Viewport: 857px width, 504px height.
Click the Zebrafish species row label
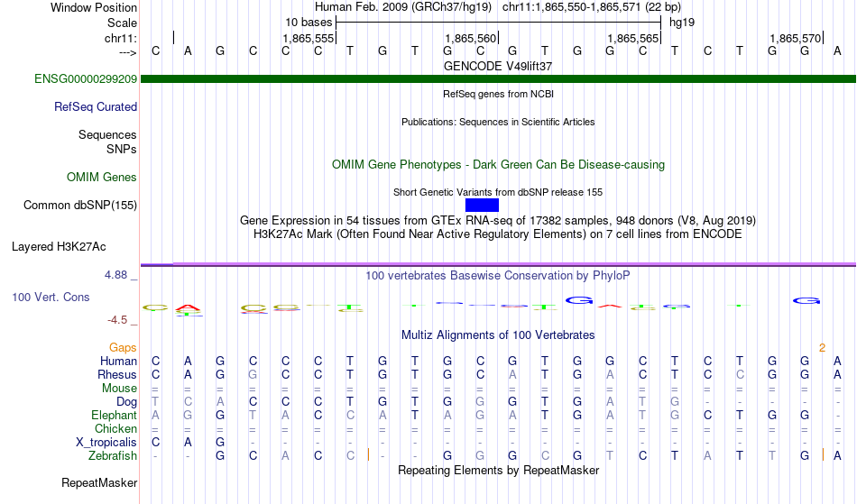pos(113,455)
